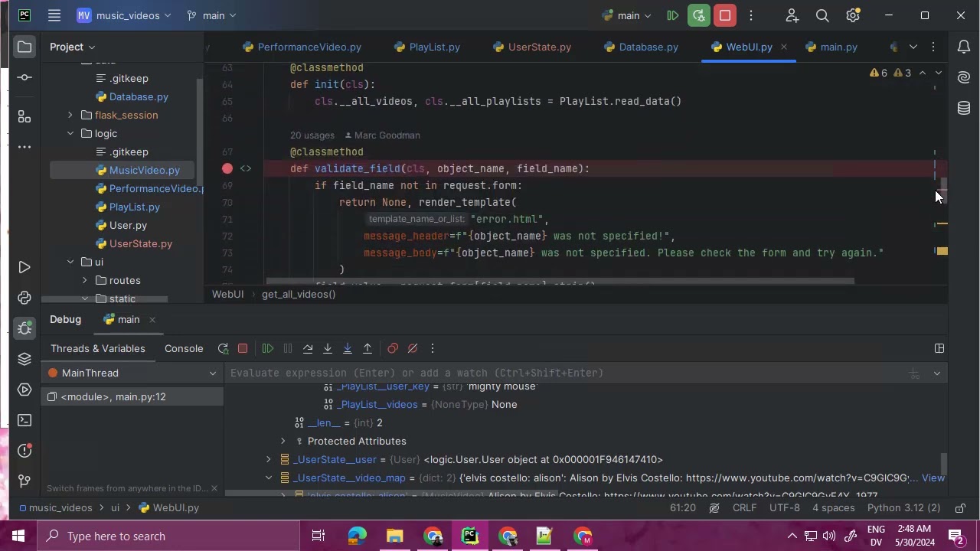The width and height of the screenshot is (980, 551).
Task: Click the Debug main bug icon in the top toolbar
Action: tap(699, 15)
